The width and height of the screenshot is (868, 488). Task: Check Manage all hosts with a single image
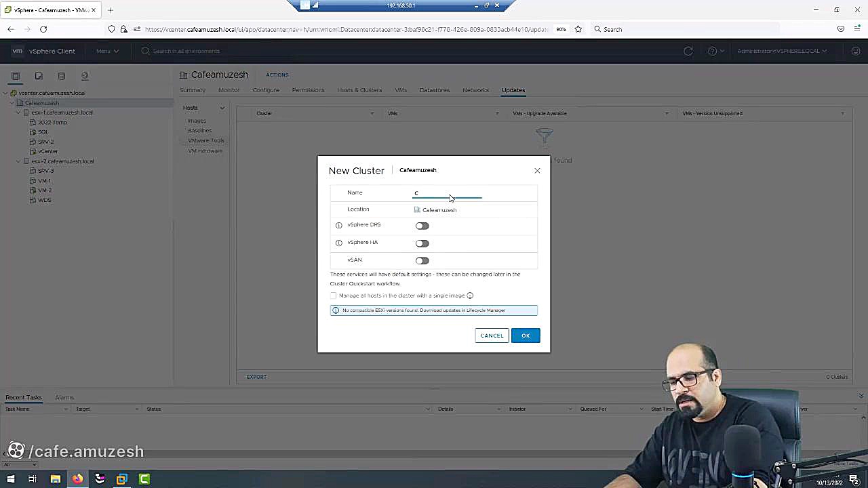333,296
